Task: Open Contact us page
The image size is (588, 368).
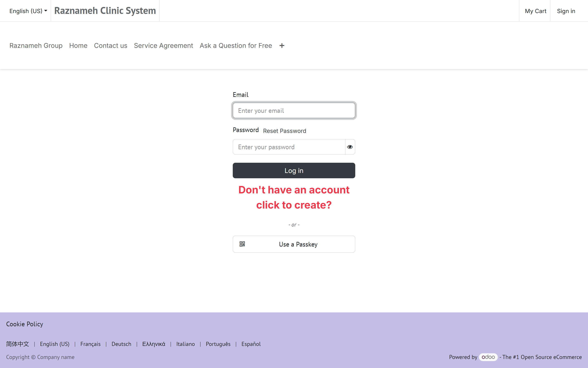Action: point(110,46)
